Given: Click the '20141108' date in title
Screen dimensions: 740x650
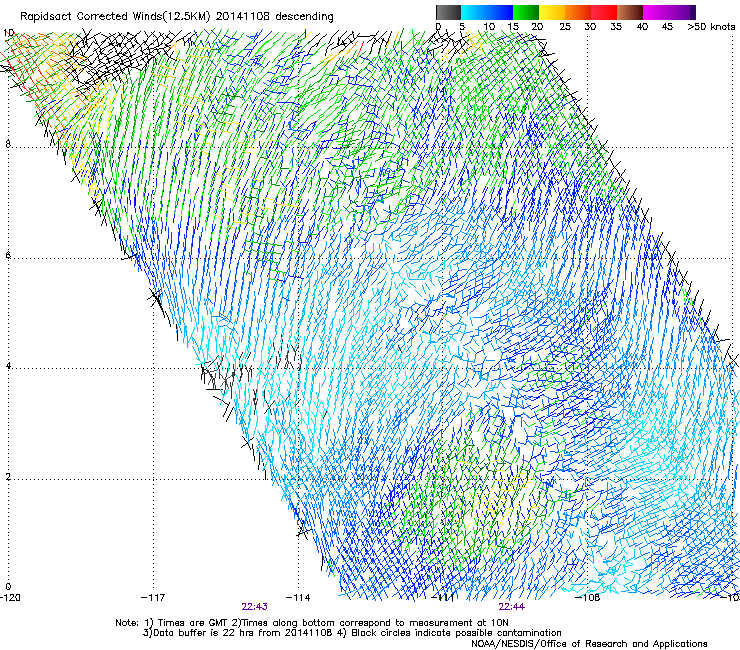Looking at the screenshot, I should click(x=243, y=16).
